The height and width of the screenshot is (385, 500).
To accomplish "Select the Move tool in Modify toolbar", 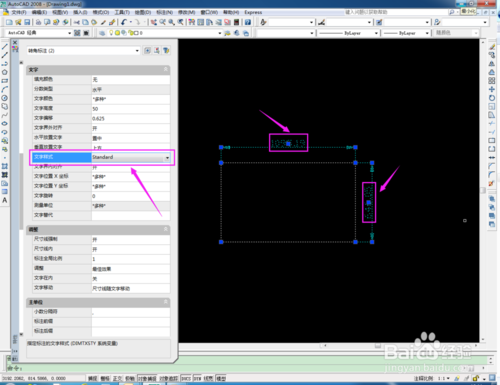I will tap(492, 89).
